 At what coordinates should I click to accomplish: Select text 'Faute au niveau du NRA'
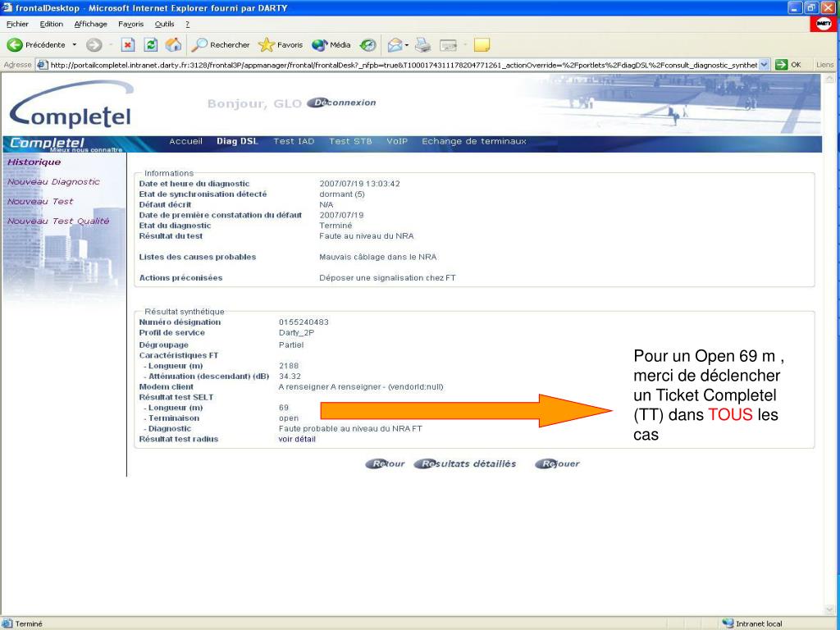[x=367, y=236]
